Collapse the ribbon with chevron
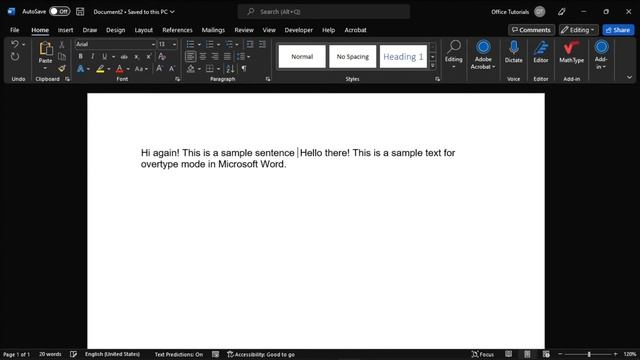 pos(629,77)
